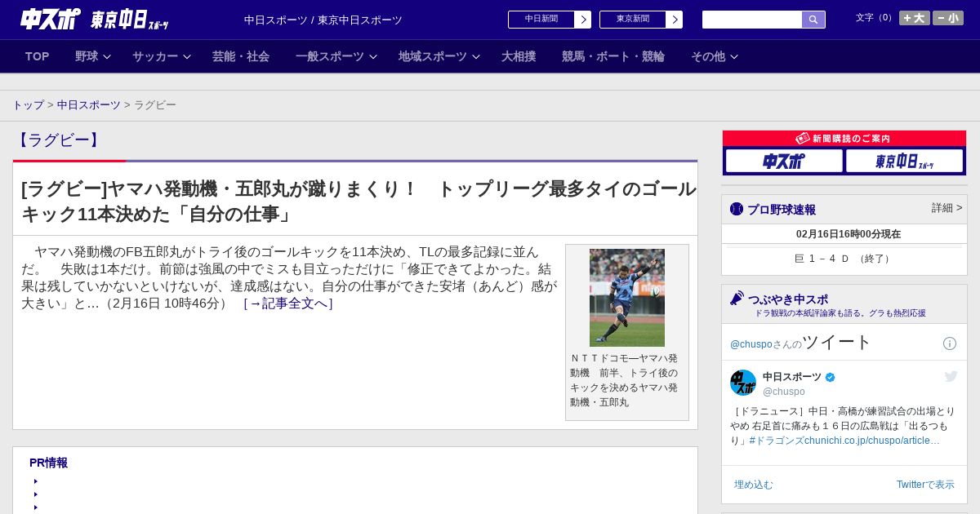Click the baseball icon beside プロ野球速報
The width and height of the screenshot is (980, 514).
(737, 209)
